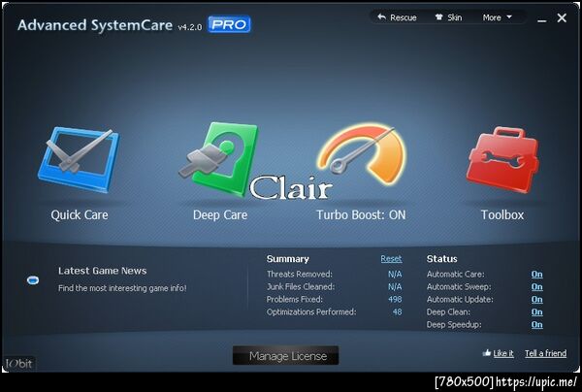Click the Threats Removed N/A value

395,275
